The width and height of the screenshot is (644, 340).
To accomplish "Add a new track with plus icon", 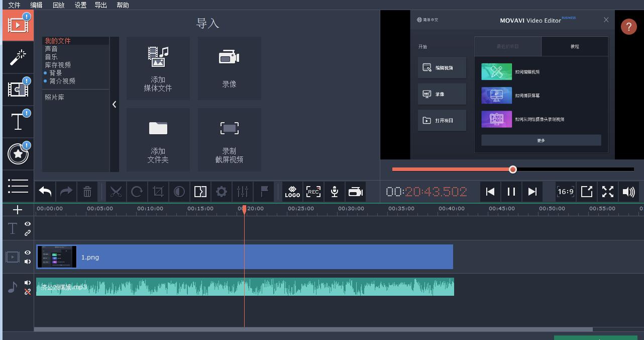I will pyautogui.click(x=18, y=210).
